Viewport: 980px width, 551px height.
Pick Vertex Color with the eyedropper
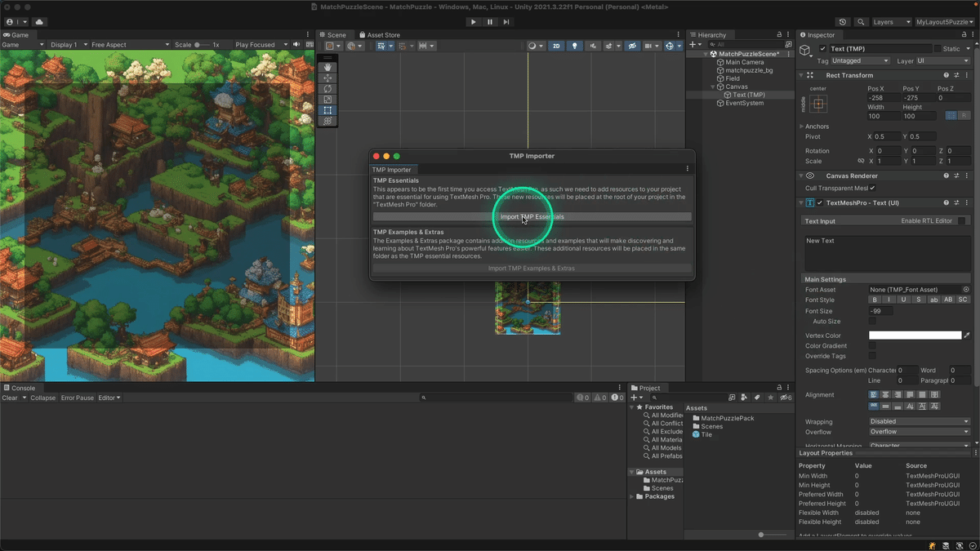967,335
